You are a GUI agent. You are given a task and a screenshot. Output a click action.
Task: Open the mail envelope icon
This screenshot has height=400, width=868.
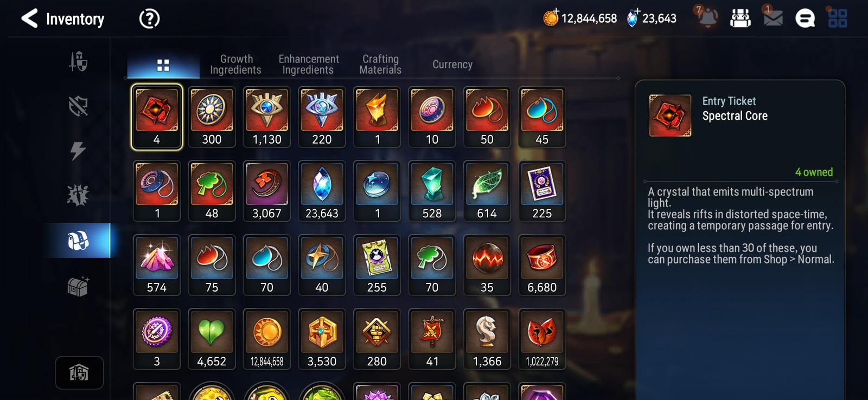[x=773, y=18]
